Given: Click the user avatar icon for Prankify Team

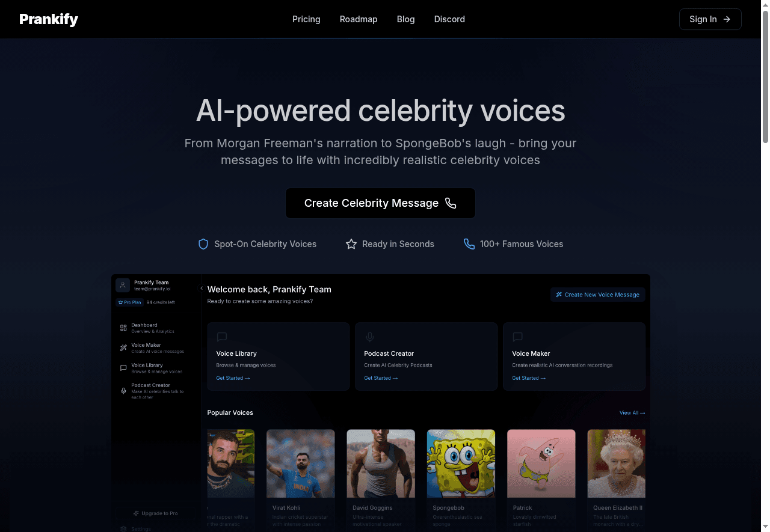Looking at the screenshot, I should click(x=123, y=285).
